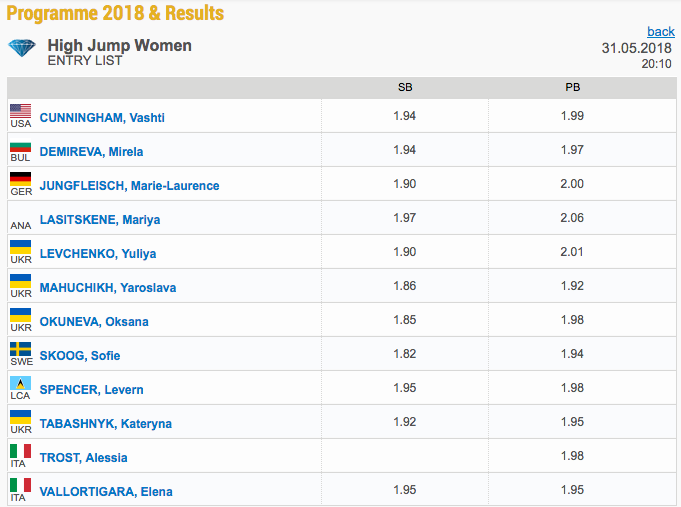Click the Diamond League diamond icon

click(21, 47)
